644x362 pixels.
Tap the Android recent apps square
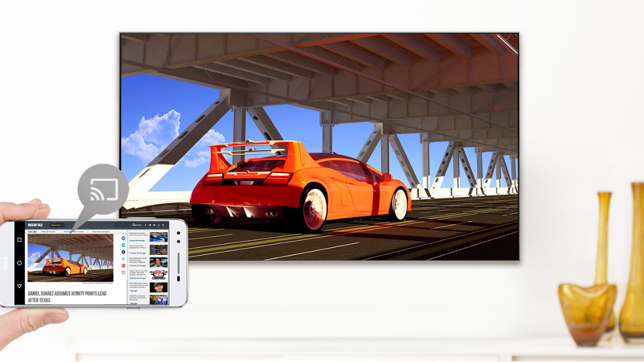click(x=19, y=240)
